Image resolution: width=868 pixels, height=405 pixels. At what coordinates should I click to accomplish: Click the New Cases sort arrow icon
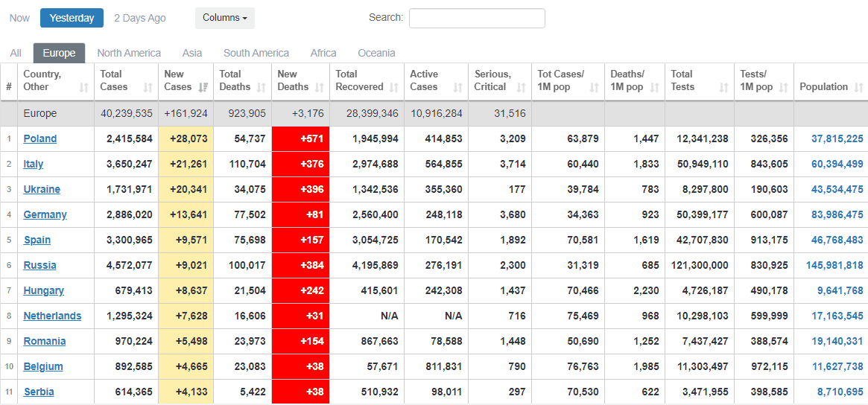203,87
